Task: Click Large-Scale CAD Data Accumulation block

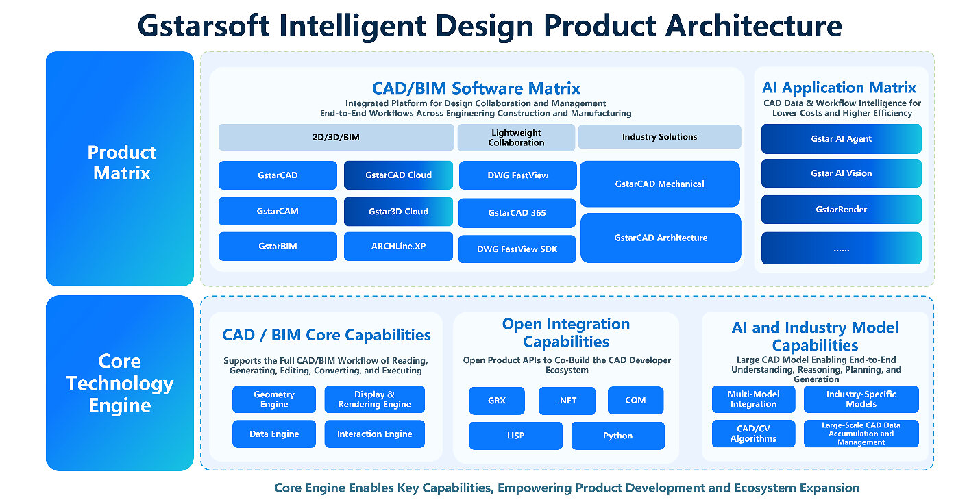Action: pyautogui.click(x=861, y=434)
